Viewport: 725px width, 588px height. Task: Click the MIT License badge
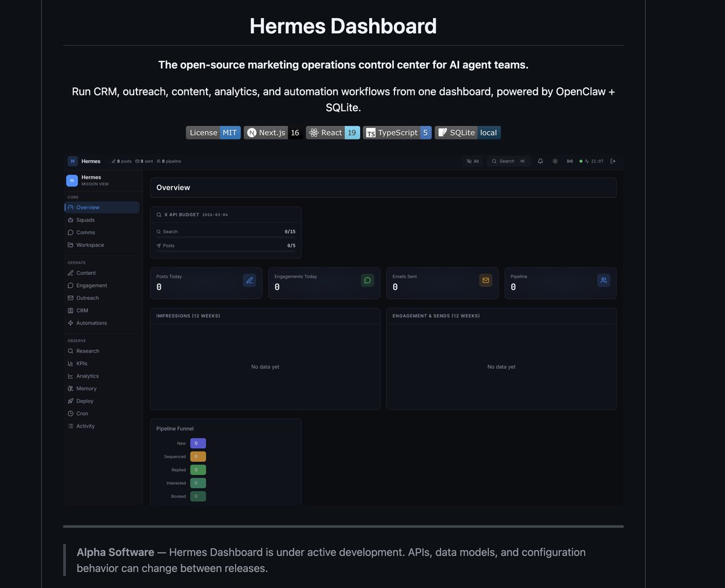(213, 132)
